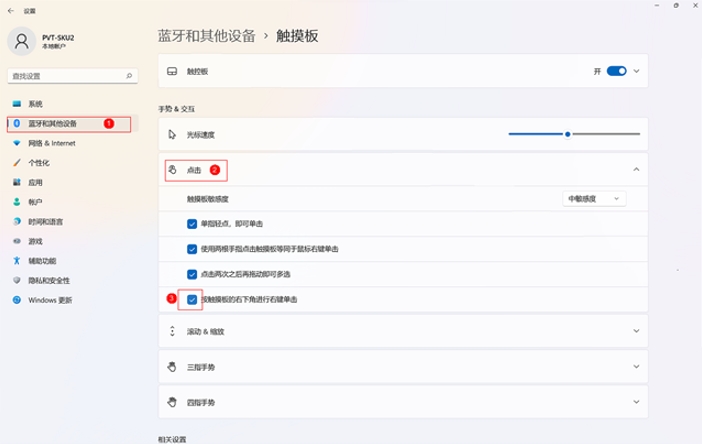Click the Windows 更新 sync icon
The image size is (702, 444).
point(16,300)
